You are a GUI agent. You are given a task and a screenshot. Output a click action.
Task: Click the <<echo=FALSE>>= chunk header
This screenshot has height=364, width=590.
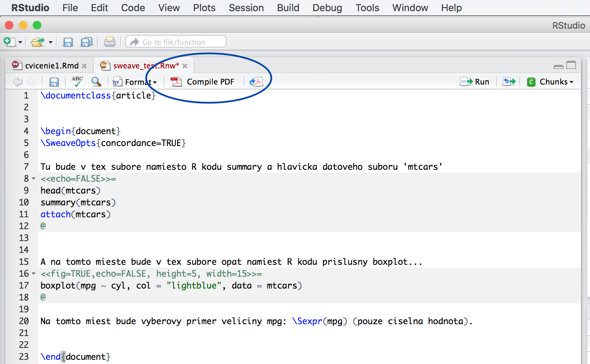pyautogui.click(x=78, y=179)
